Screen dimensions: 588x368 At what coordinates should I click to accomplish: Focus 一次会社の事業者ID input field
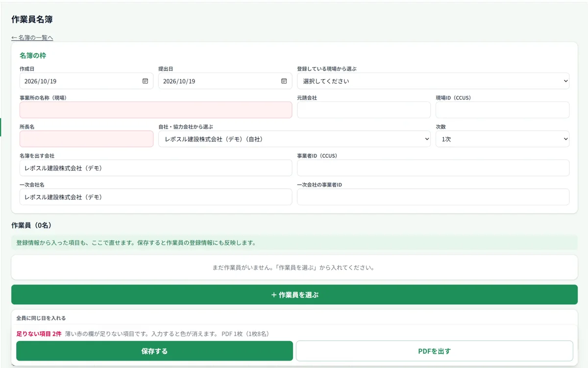(x=433, y=197)
